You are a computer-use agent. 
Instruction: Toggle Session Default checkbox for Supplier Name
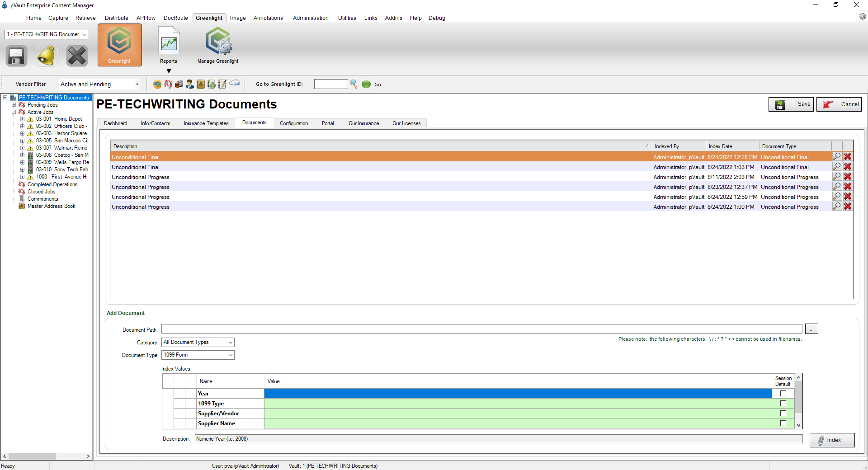[x=783, y=423]
